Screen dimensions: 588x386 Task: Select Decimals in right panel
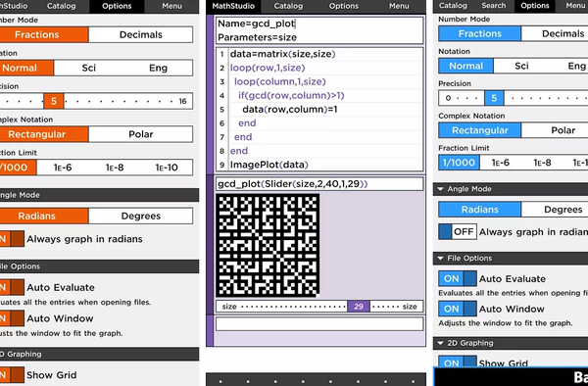click(x=555, y=33)
